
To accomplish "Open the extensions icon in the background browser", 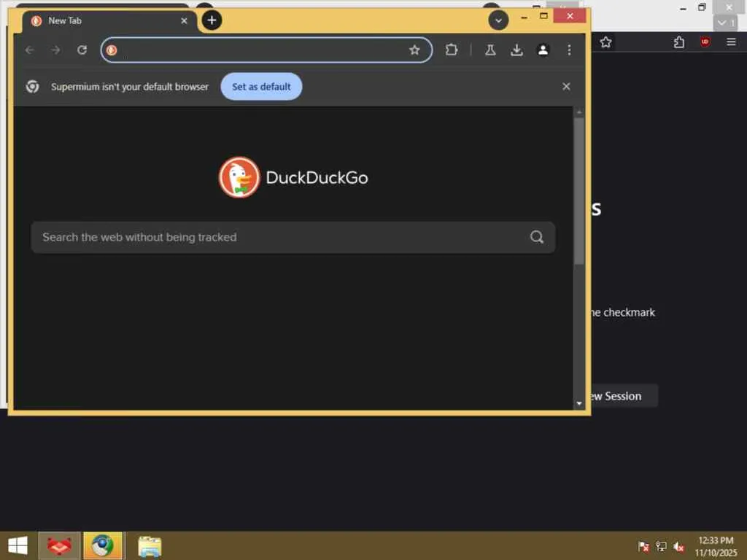I will tap(679, 42).
